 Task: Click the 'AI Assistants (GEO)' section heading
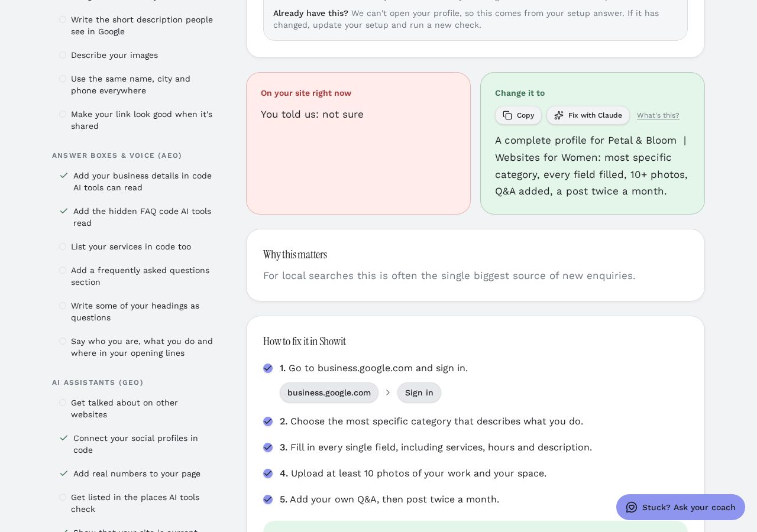coord(98,382)
